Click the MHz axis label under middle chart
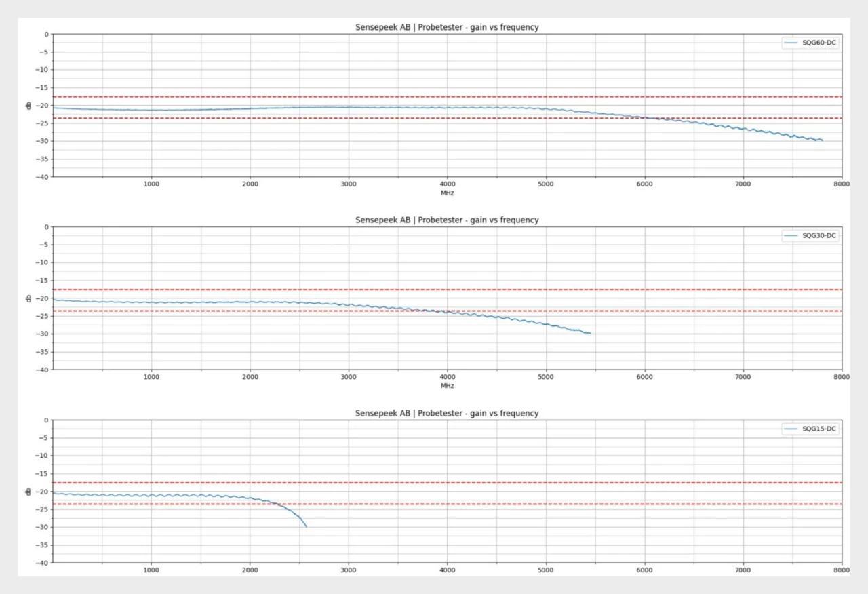868x594 pixels. [x=447, y=386]
